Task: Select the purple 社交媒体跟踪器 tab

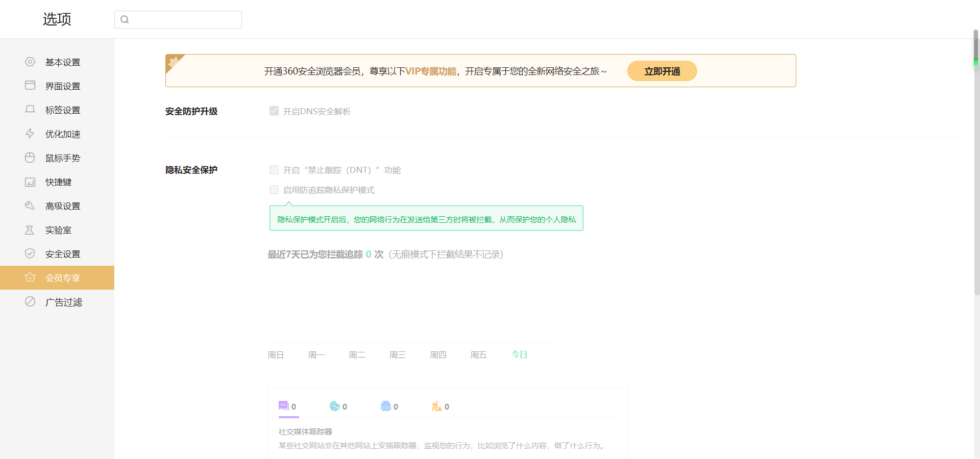Action: [x=285, y=406]
